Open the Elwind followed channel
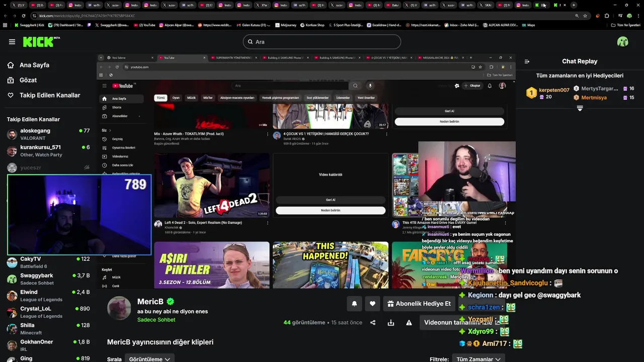 pos(48,296)
